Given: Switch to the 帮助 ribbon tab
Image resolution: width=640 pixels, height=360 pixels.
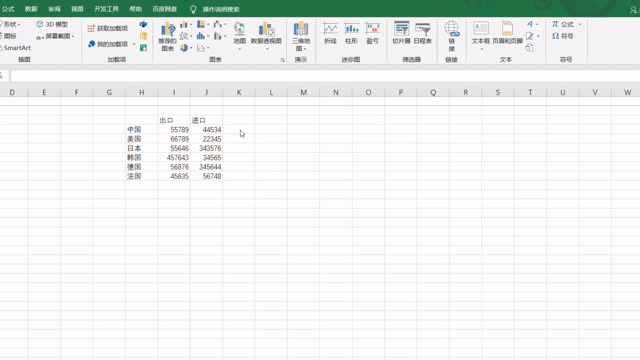Looking at the screenshot, I should tap(136, 9).
